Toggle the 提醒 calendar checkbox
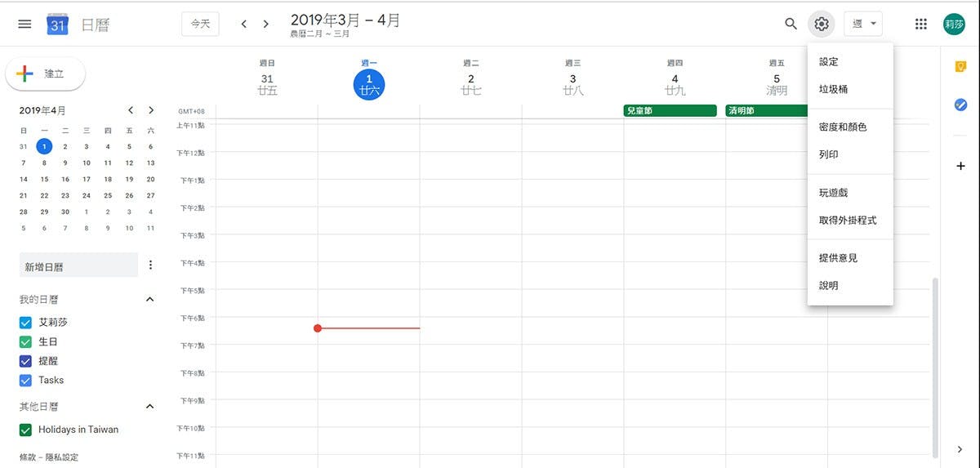Screen dimensions: 980x468 click(25, 361)
